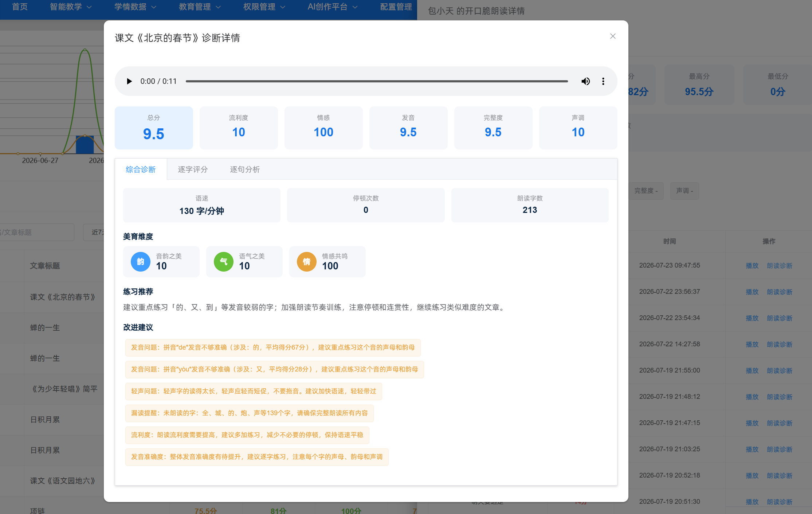This screenshot has width=812, height=514.
Task: Click 播放 for 2026-07-23 09:47:55 record
Action: [x=752, y=266]
